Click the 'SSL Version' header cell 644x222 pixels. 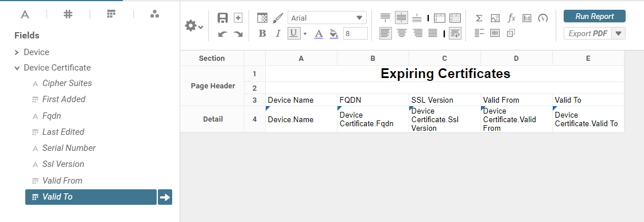444,100
